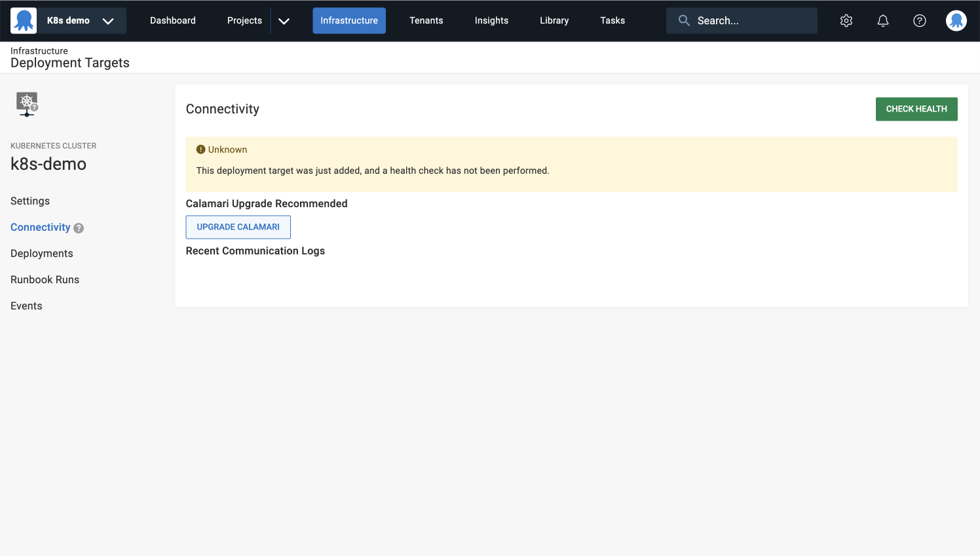980x556 pixels.
Task: Go to Deployments in the sidebar
Action: coord(41,253)
